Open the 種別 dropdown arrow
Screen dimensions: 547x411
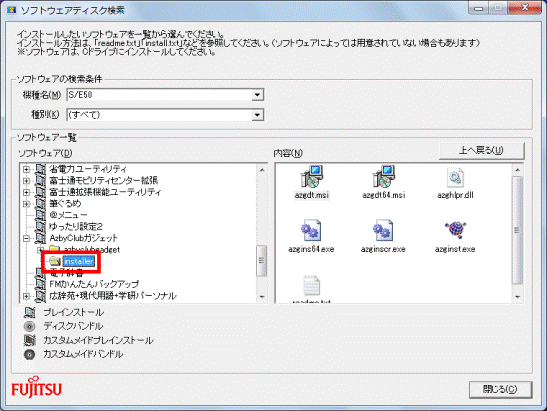257,115
